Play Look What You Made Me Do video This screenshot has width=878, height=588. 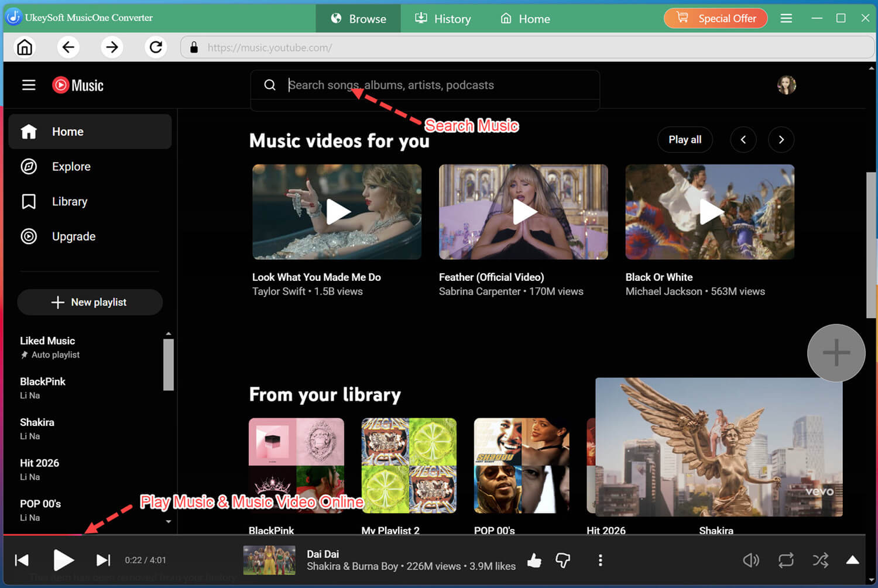(x=337, y=212)
